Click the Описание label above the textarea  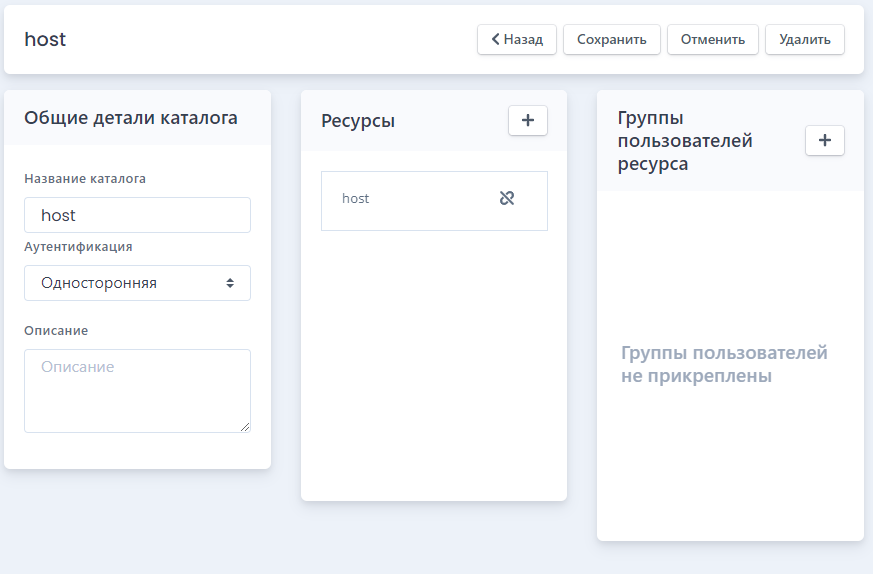tap(56, 331)
